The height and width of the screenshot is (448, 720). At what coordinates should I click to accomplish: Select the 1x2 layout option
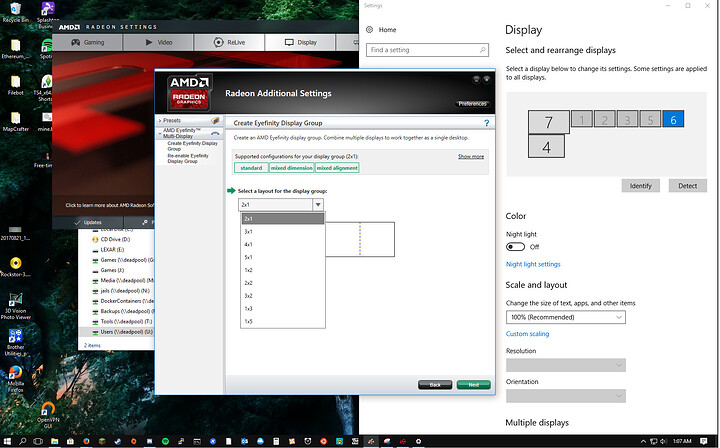(x=283, y=270)
